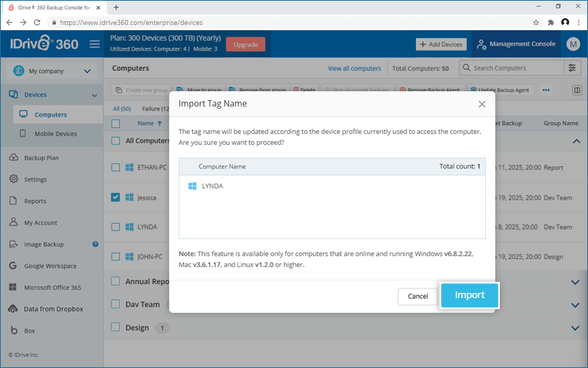Focus the Search Computers field

[x=512, y=68]
